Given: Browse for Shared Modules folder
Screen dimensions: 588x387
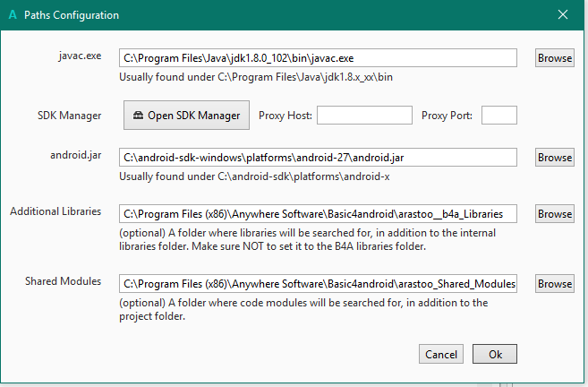Looking at the screenshot, I should [554, 283].
